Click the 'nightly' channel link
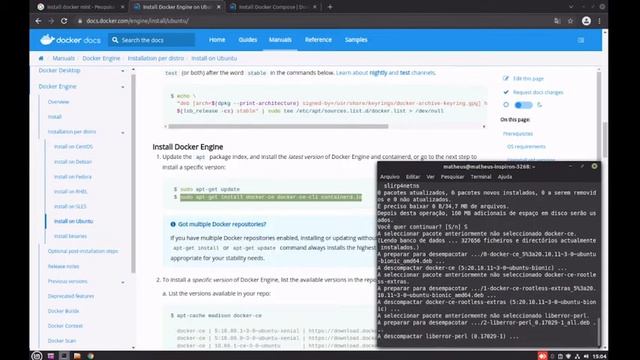Screen dimensions: 640x360 [x=378, y=73]
